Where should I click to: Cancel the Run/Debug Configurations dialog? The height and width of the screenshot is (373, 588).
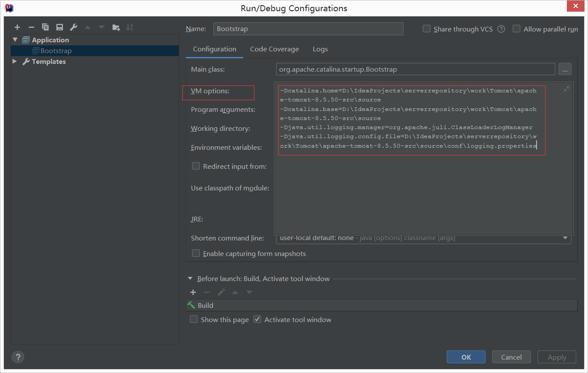point(512,357)
